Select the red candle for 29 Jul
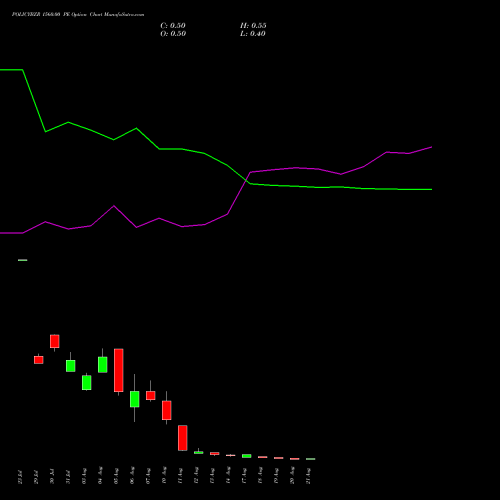Viewport: 500px width, 500px height. pos(39,360)
